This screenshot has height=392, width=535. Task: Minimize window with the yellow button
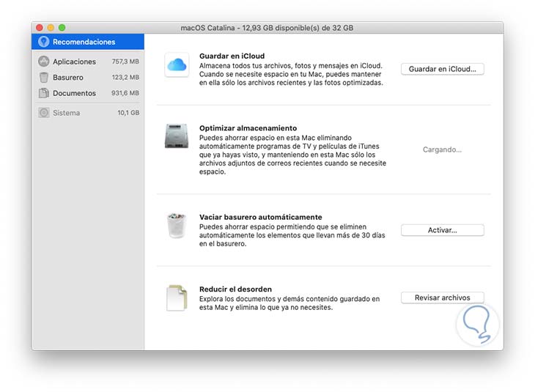coord(51,28)
